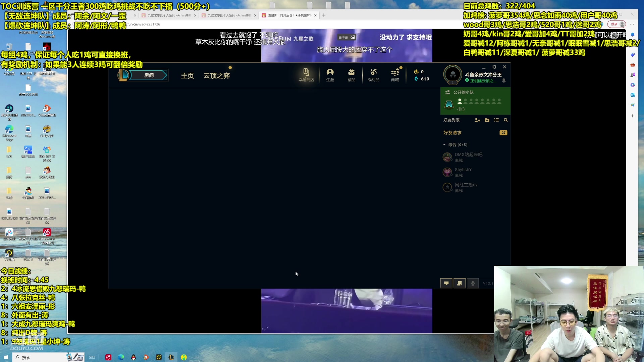Image resolution: width=644 pixels, height=362 pixels.
Task: Toggle the microphone voice button
Action: coord(473,283)
